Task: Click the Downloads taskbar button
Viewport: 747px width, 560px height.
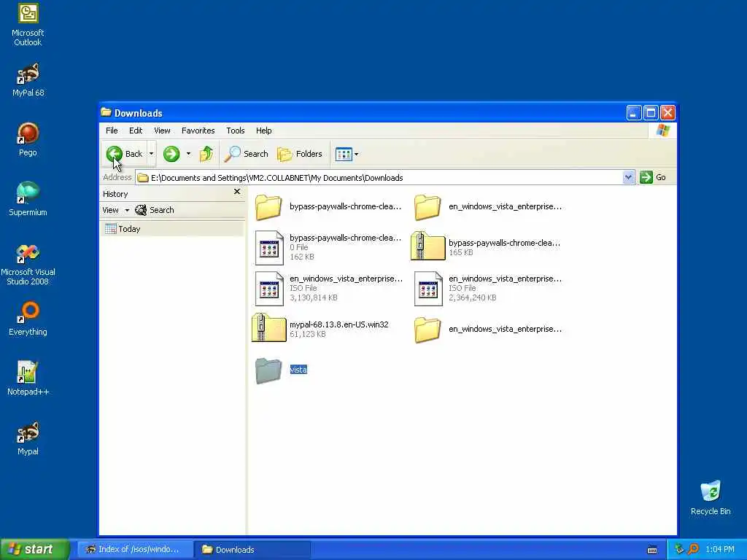Action: [x=252, y=550]
